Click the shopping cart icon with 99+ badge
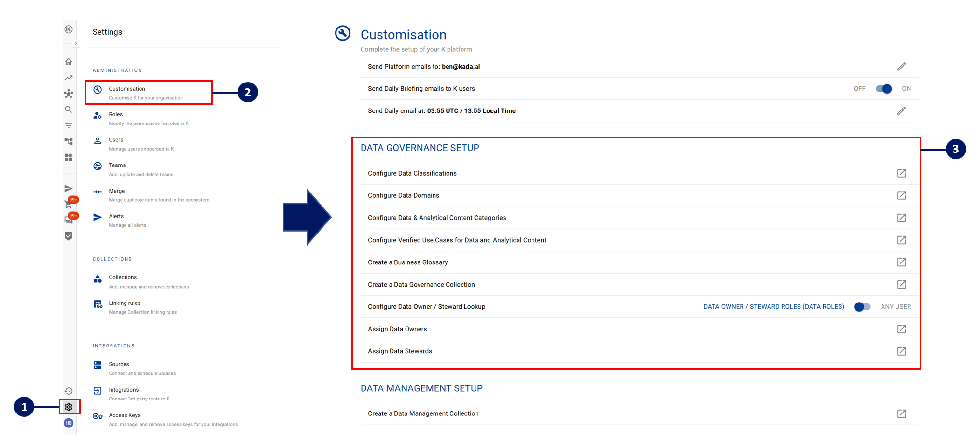Screen dimensions: 980x441 tap(69, 205)
